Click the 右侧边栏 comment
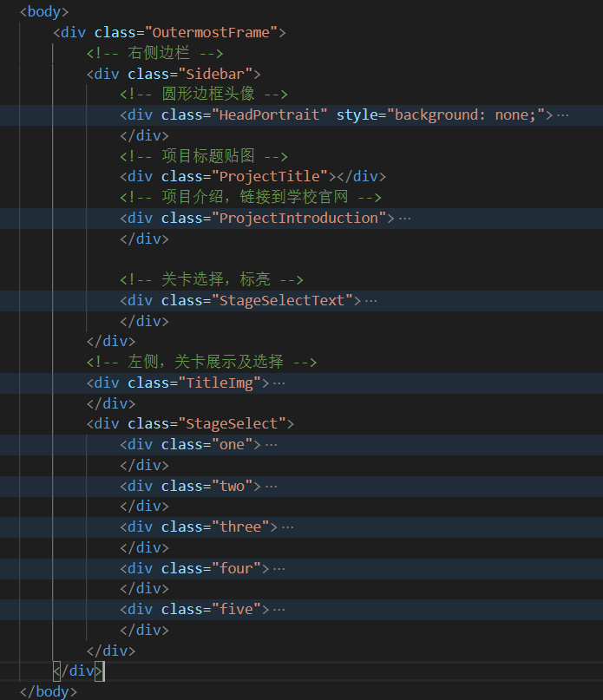 [x=154, y=53]
